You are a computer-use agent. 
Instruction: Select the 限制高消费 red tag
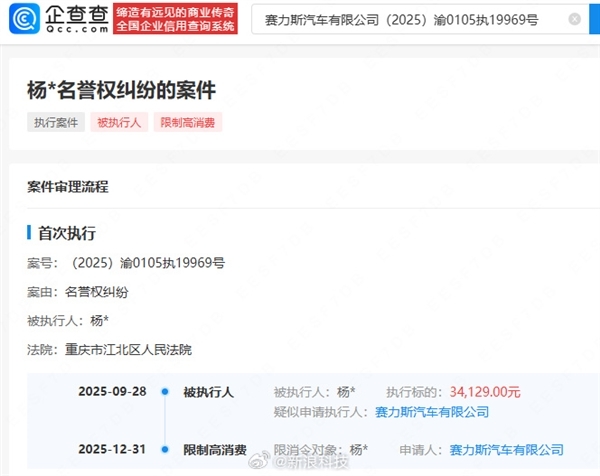pyautogui.click(x=188, y=123)
